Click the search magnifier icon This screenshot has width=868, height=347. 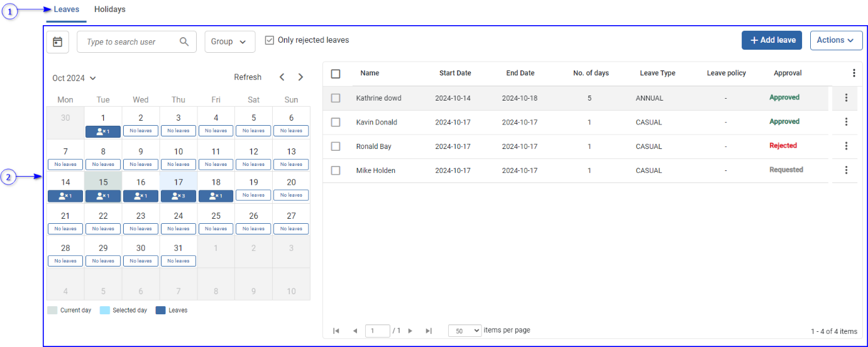click(184, 41)
